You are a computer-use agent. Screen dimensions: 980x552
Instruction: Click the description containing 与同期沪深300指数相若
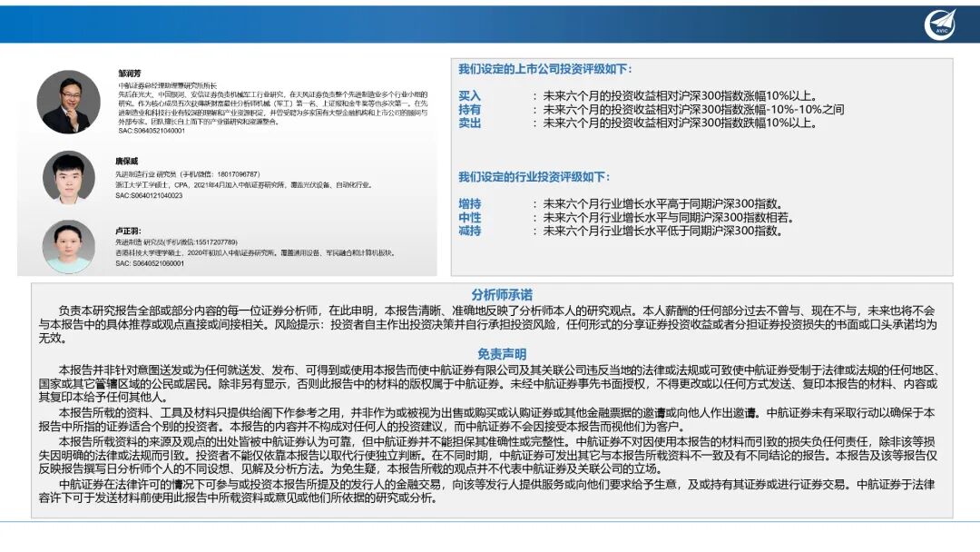coord(669,218)
